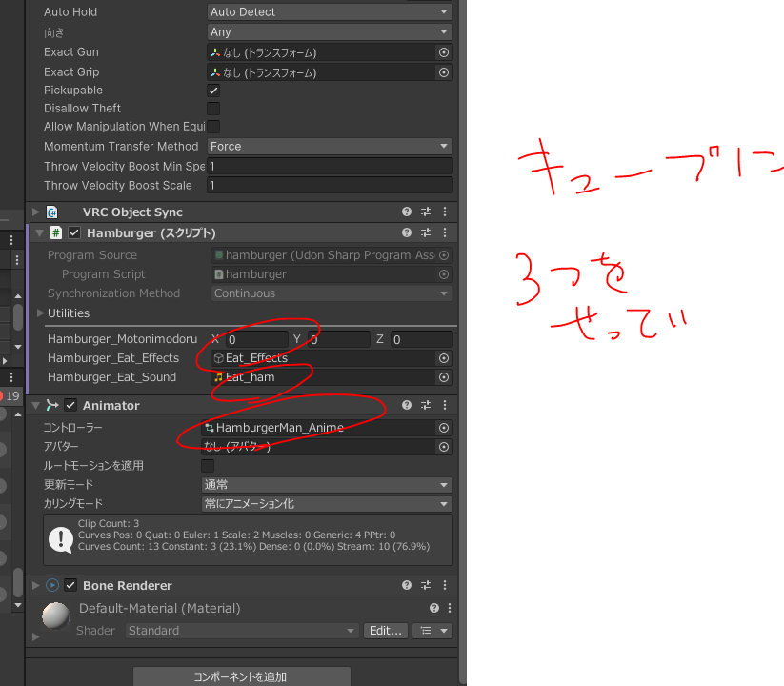Disable the Animator component checkbox
784x686 pixels.
tap(70, 405)
